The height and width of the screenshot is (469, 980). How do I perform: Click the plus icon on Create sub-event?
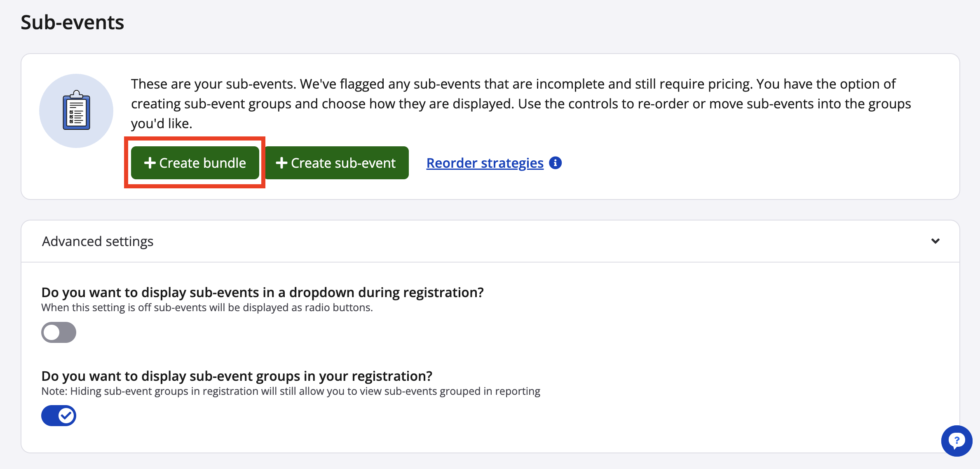pos(281,163)
